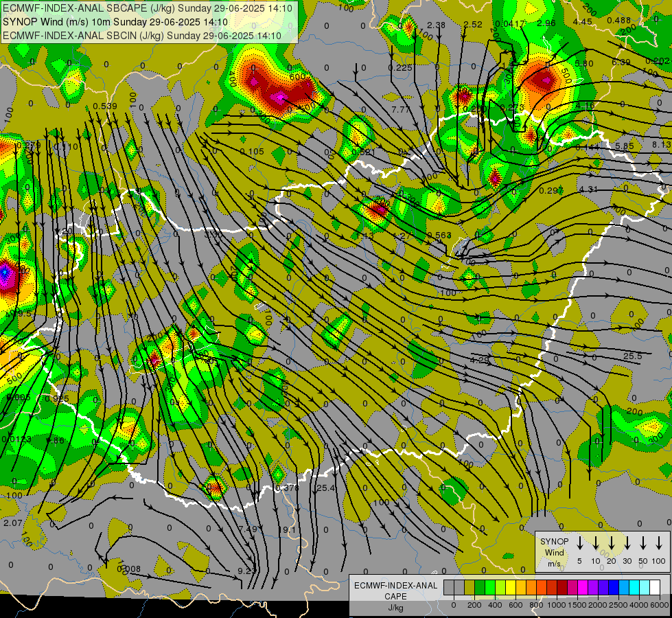This screenshot has height=618, width=672.
Task: Click the map value 0.563
Action: click(x=439, y=235)
